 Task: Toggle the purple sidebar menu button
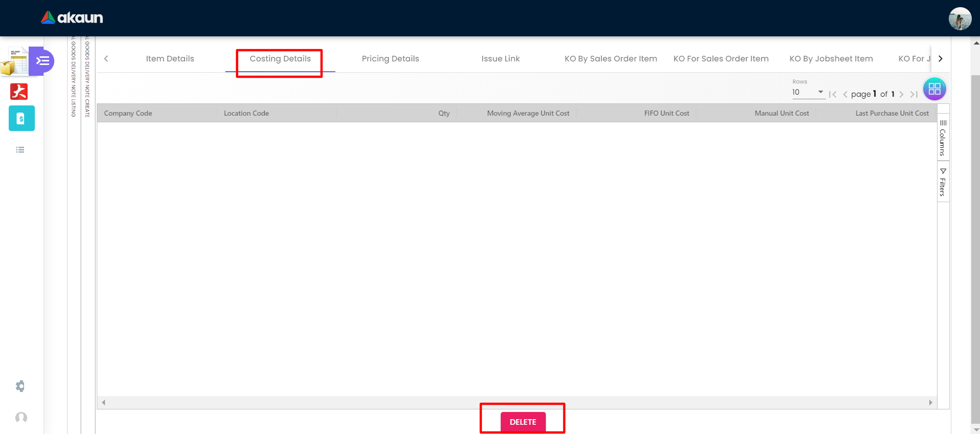[41, 61]
